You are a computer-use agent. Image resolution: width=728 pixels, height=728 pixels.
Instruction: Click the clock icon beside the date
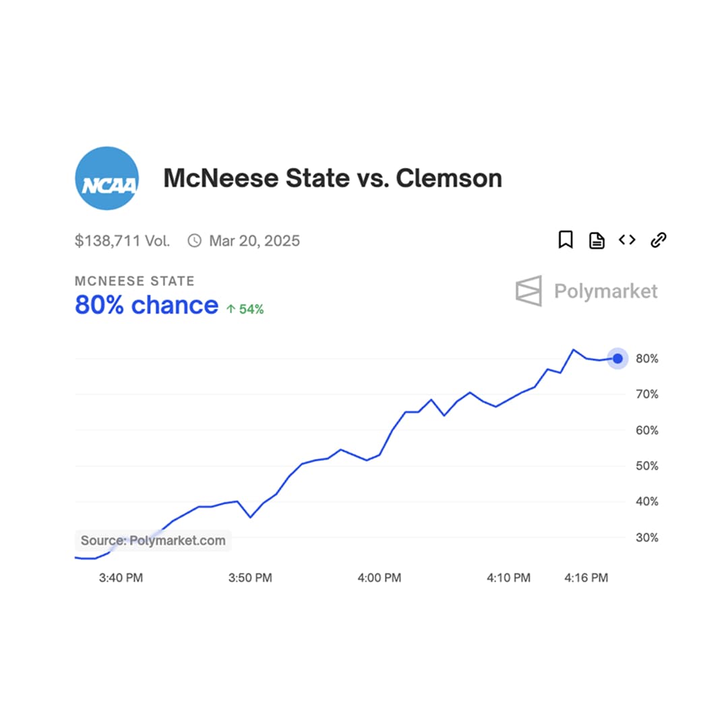coord(194,241)
